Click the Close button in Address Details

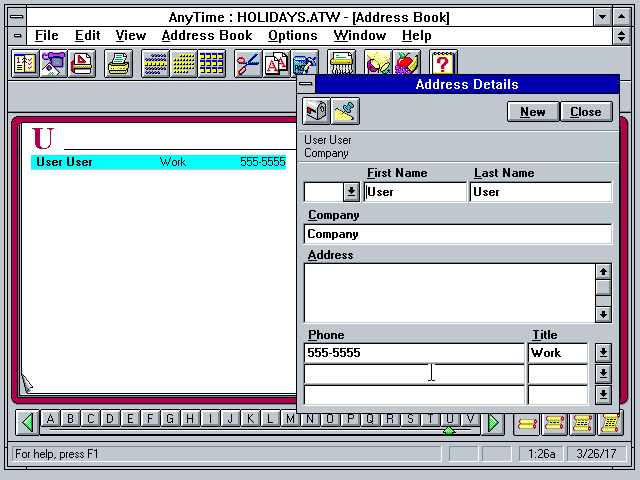pos(586,112)
